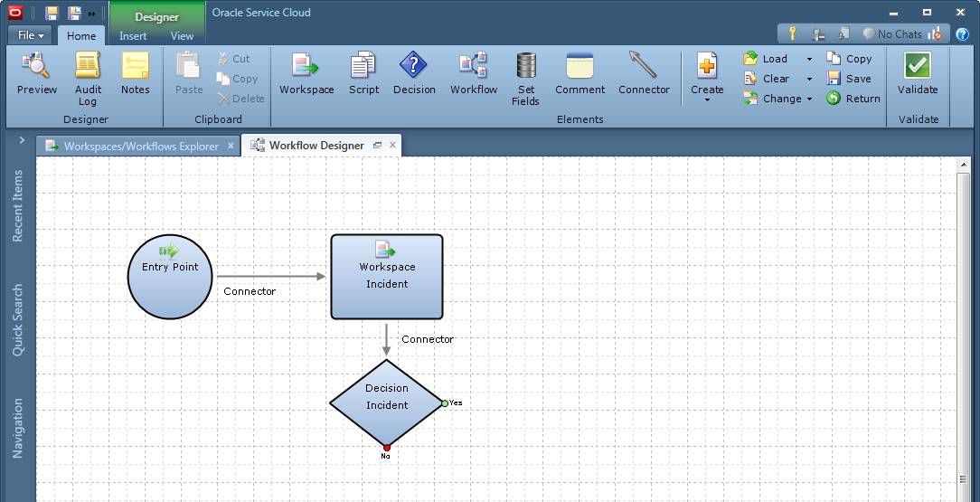
Task: Click the canvas vertical scrollbar track
Action: 963,337
